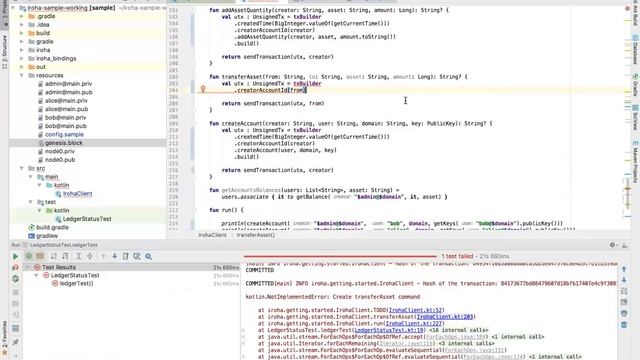This screenshot has width=640, height=360.
Task: Toggle Show Ignored tests button
Action: click(x=40, y=256)
